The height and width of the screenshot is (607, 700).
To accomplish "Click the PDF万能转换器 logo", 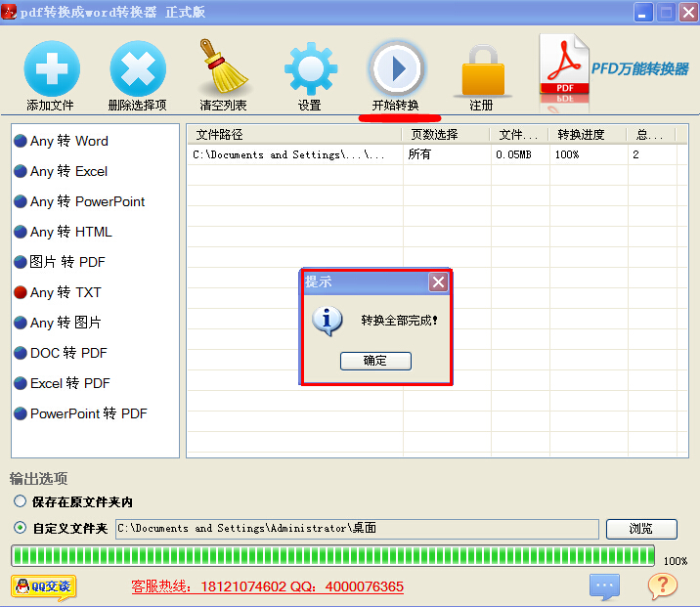I will [614, 71].
